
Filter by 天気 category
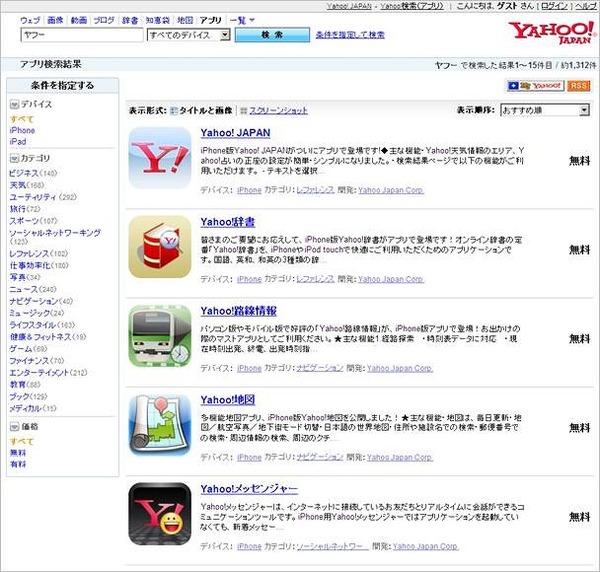click(x=18, y=185)
